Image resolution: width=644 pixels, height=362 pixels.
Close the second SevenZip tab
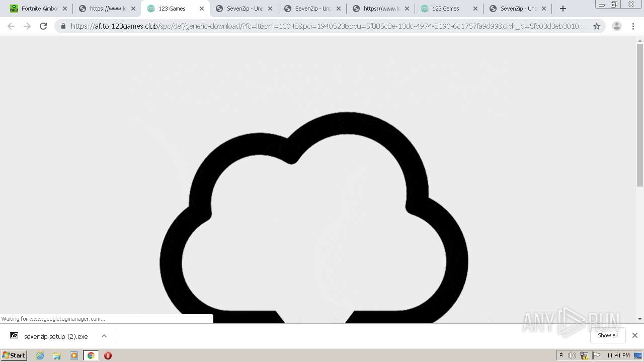[339, 9]
